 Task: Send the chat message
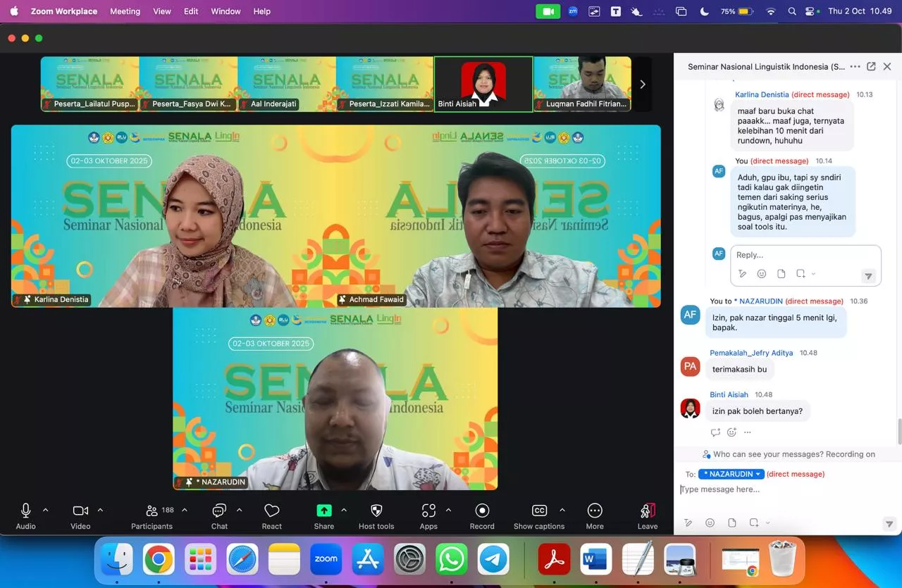(889, 523)
